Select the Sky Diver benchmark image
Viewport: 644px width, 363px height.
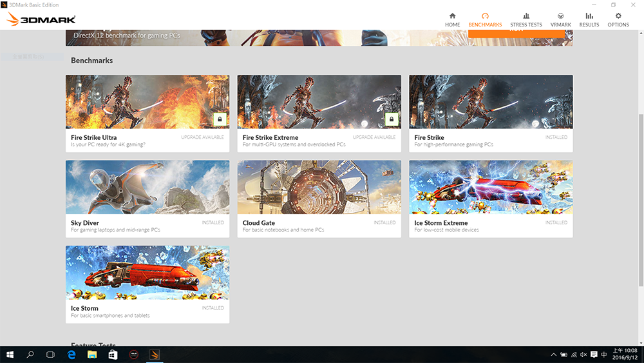[x=147, y=187]
